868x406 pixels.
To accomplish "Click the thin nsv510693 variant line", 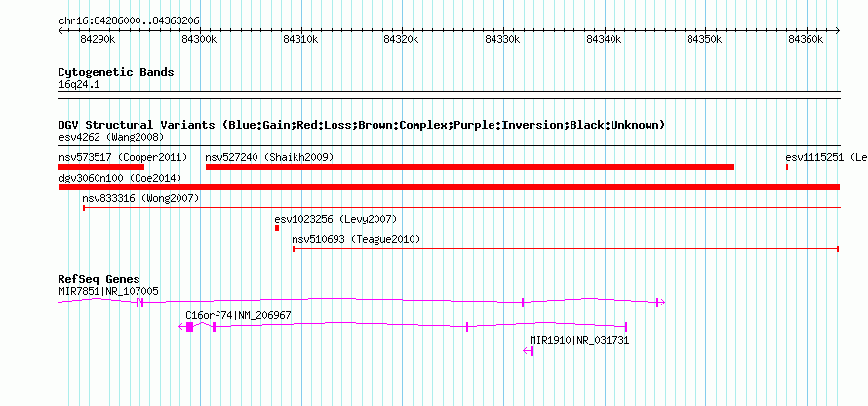I will tap(566, 249).
